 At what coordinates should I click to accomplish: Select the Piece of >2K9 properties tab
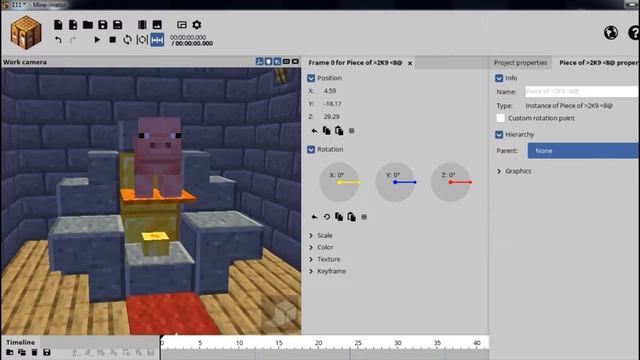pyautogui.click(x=598, y=62)
